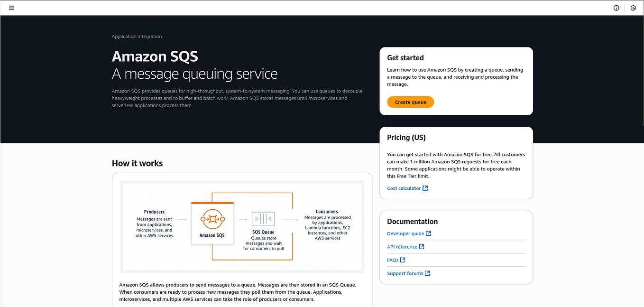Click the orange Amazon SQS service icon in diagram

[212, 219]
